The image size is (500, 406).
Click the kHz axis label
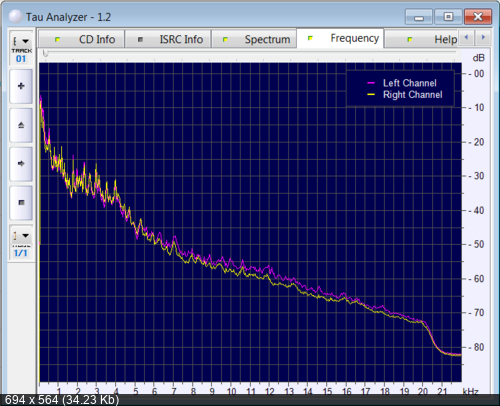pyautogui.click(x=470, y=391)
